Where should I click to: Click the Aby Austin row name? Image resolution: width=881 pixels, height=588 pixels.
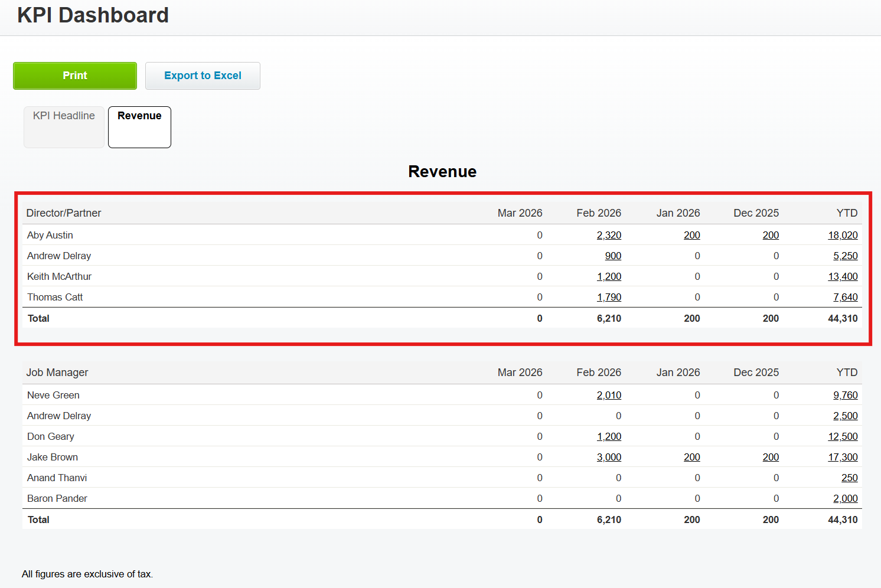(50, 235)
